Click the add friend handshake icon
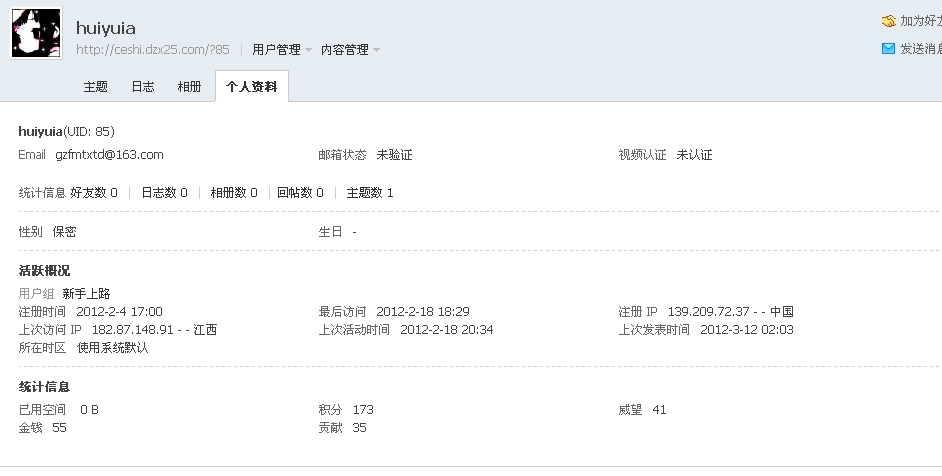This screenshot has width=942, height=476. pyautogui.click(x=888, y=21)
